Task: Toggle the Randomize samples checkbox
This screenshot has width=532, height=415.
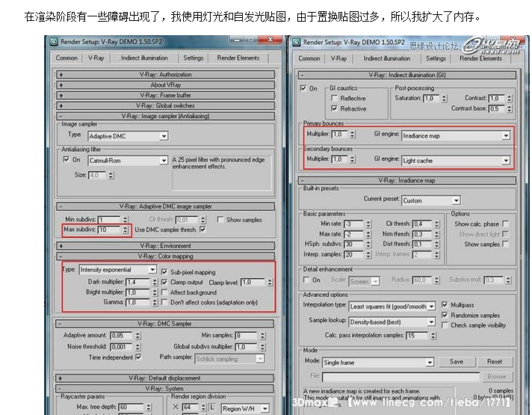Action: 445,315
